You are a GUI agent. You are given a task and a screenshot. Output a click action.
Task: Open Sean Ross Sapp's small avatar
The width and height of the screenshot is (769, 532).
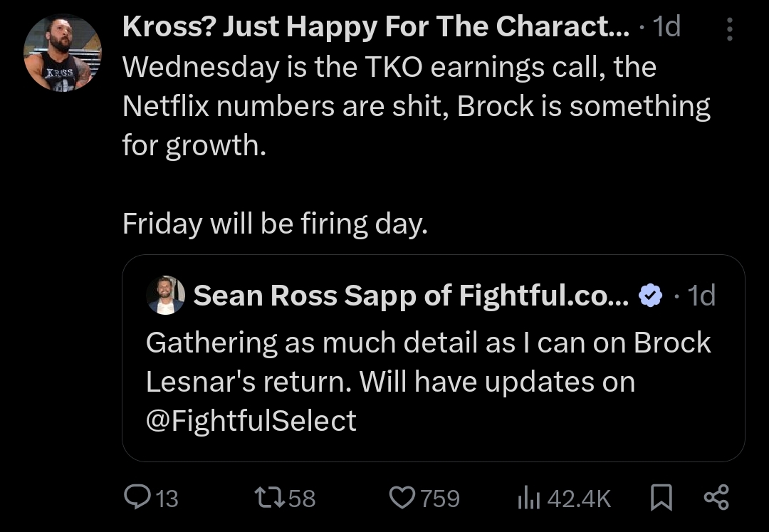tap(166, 295)
